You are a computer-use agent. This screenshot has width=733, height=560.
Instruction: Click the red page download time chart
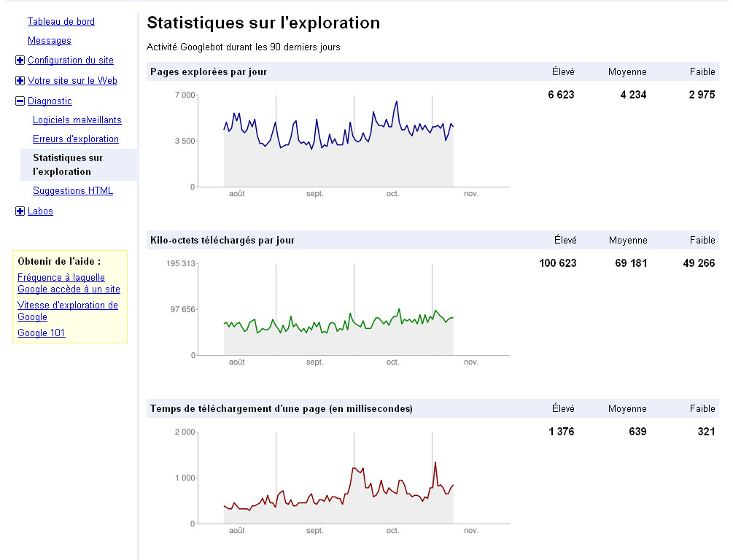338,489
